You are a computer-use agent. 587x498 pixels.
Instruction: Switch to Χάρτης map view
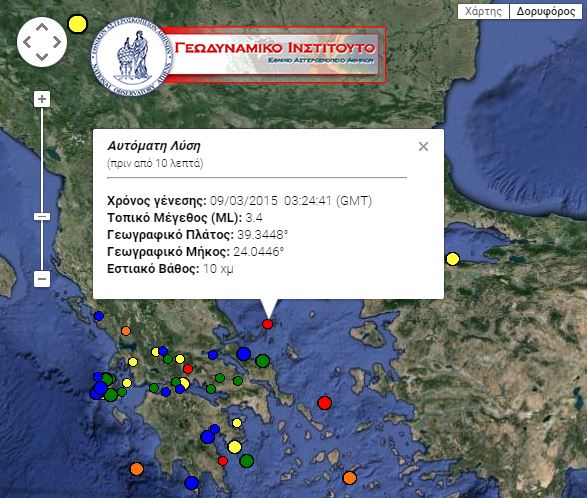click(483, 12)
